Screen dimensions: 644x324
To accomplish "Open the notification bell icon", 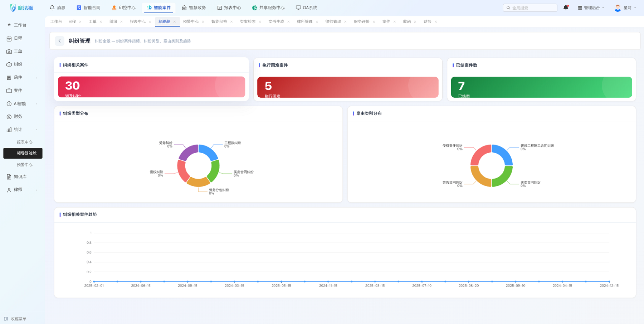I will click(x=566, y=8).
